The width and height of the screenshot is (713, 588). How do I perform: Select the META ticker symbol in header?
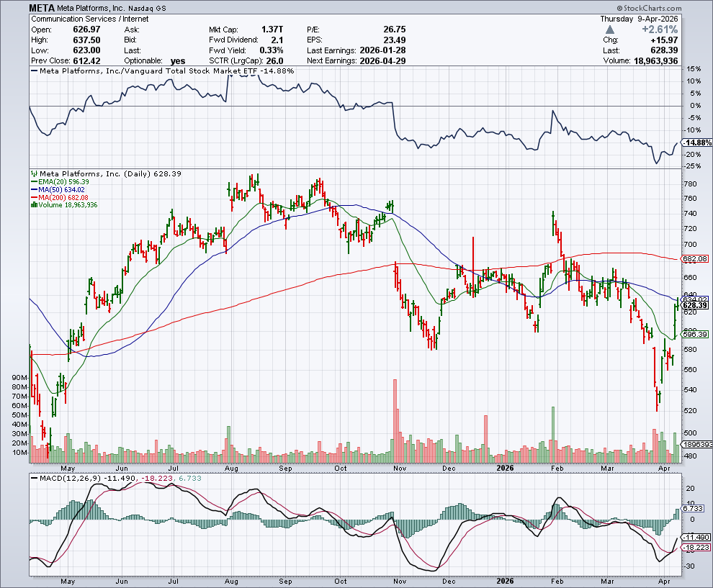(x=42, y=8)
